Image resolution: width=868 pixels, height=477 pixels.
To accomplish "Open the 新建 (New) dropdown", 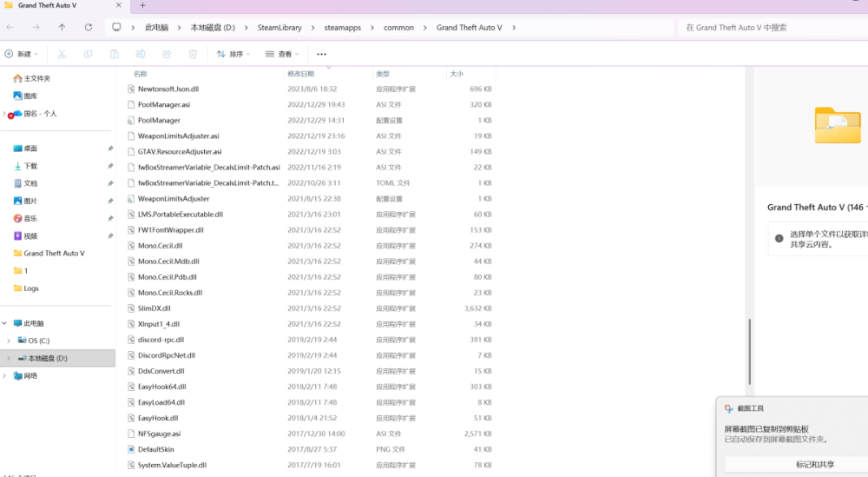I will 23,54.
